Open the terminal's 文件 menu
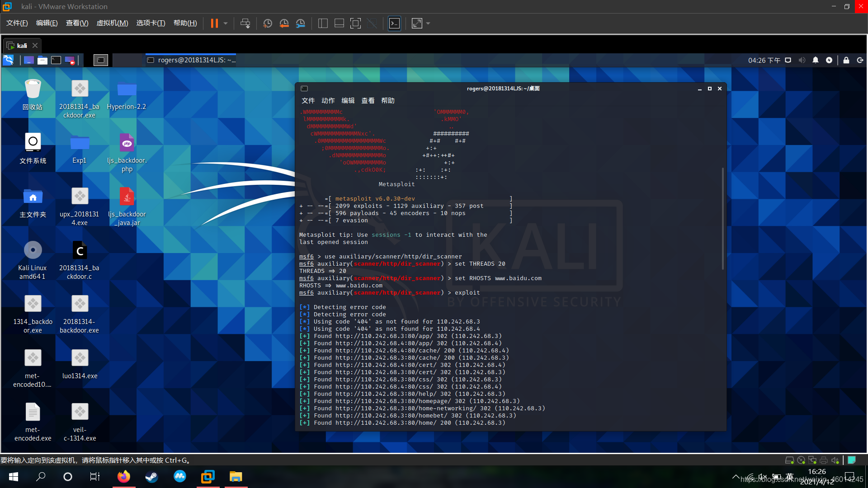The image size is (868, 488). point(308,101)
